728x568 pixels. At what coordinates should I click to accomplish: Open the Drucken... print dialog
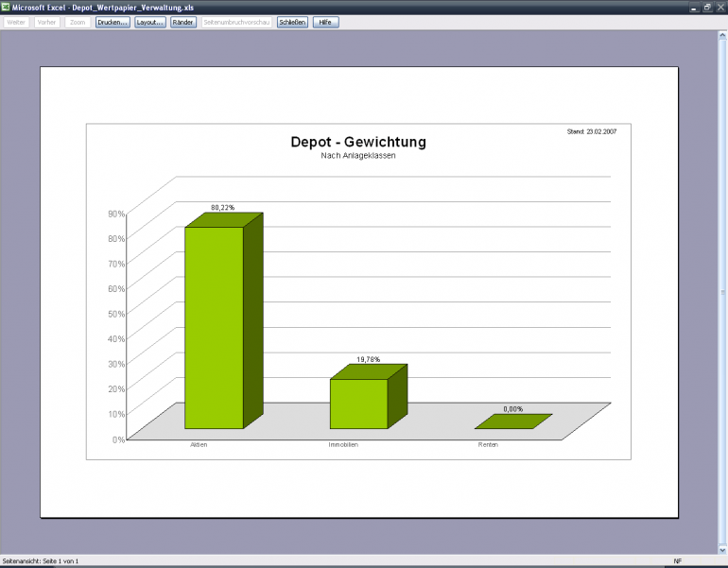(113, 23)
